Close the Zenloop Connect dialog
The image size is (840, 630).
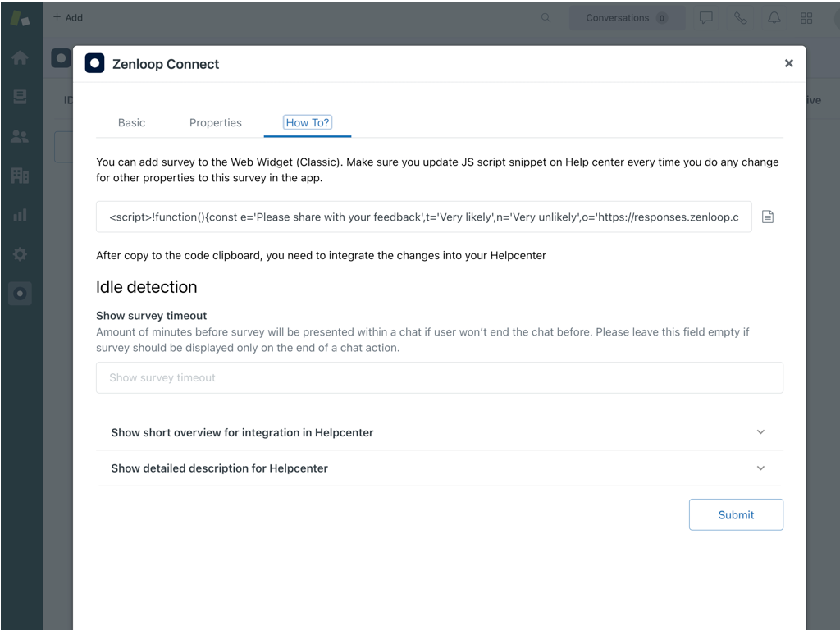(788, 63)
